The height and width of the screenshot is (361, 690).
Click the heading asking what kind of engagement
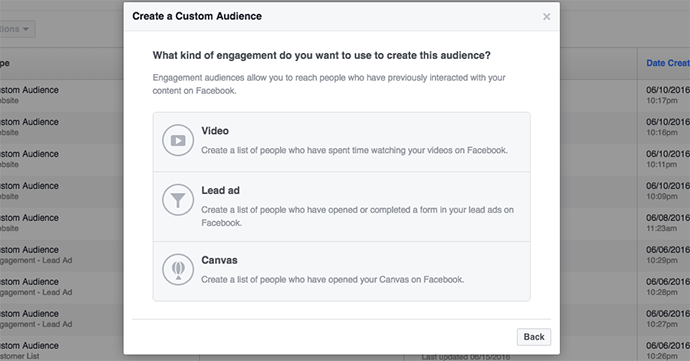click(x=322, y=55)
